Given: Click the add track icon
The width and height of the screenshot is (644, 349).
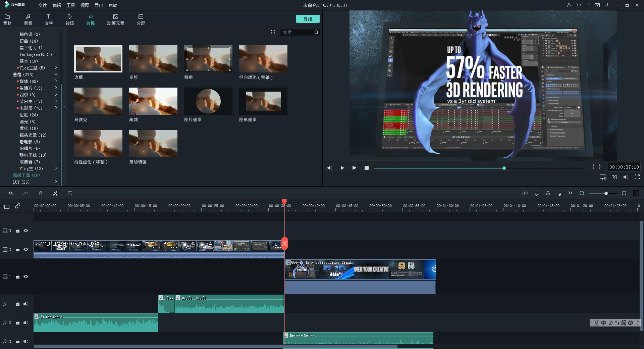Looking at the screenshot, I should tap(6, 206).
